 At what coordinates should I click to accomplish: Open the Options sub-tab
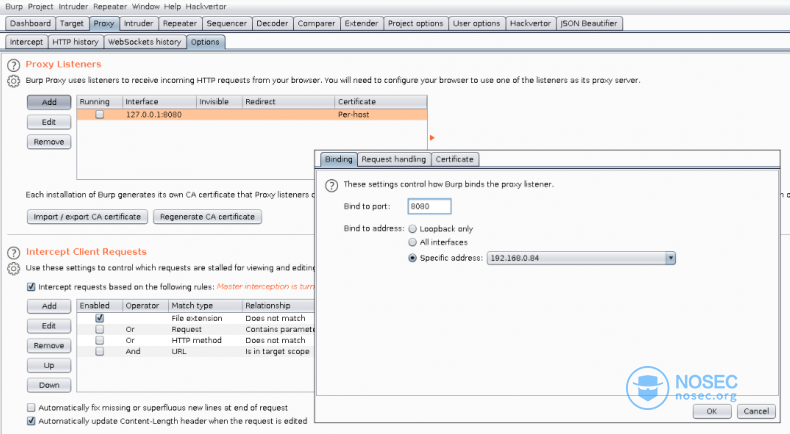[x=205, y=42]
